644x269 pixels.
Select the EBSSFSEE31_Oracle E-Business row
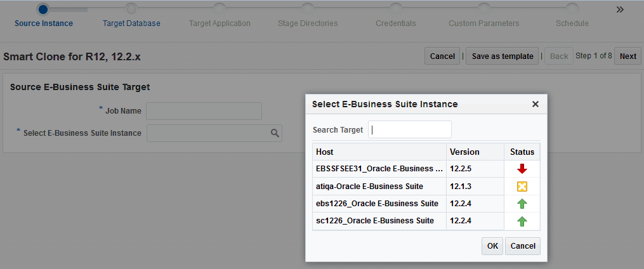[x=426, y=169]
